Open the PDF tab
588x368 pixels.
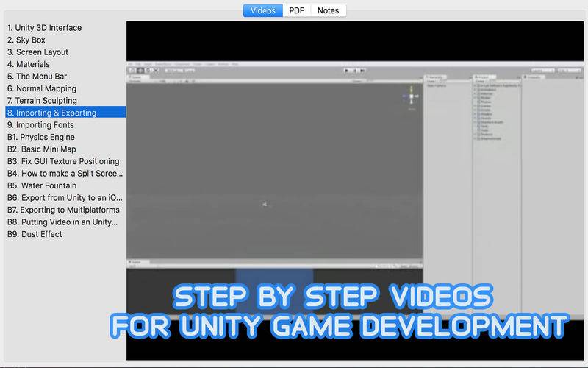297,10
